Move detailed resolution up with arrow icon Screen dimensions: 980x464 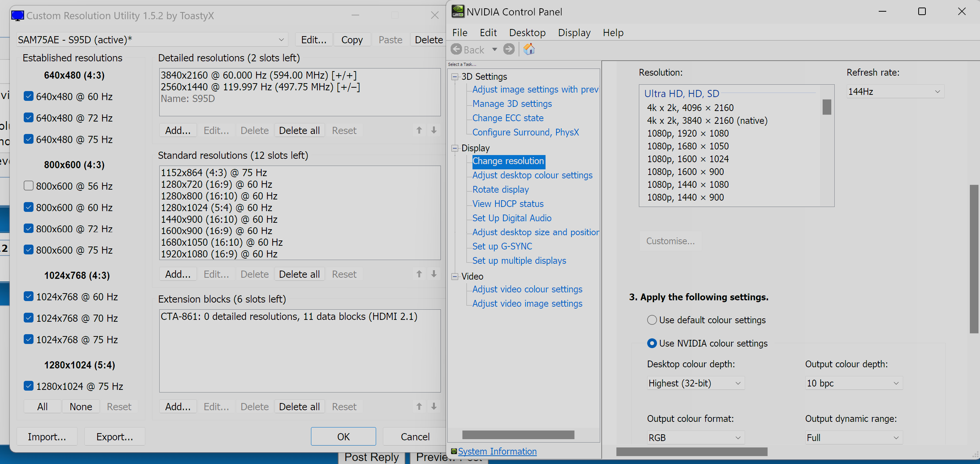coord(419,131)
